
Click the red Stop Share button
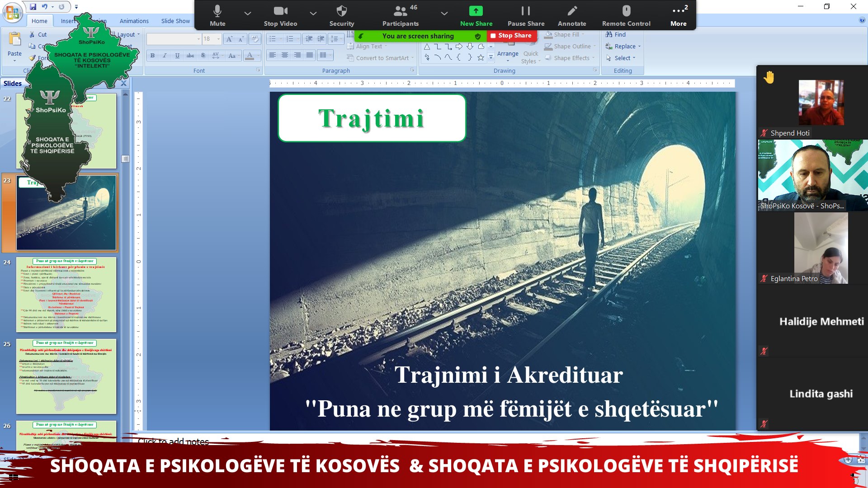[511, 36]
